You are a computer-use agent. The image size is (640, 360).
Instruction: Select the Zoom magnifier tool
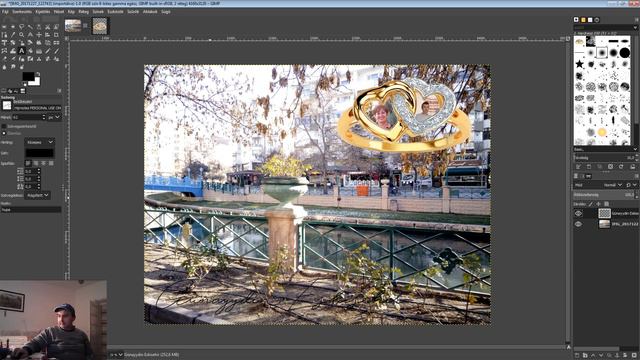(21, 35)
